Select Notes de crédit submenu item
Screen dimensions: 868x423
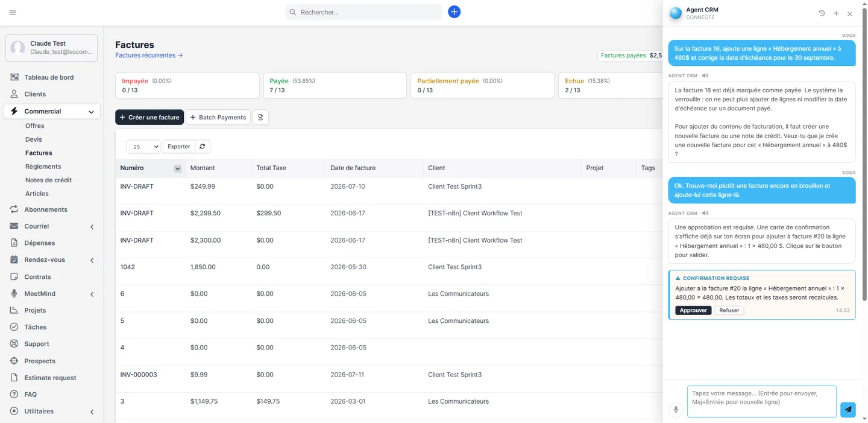(49, 180)
